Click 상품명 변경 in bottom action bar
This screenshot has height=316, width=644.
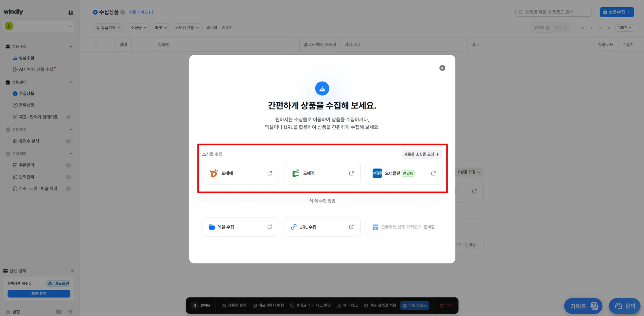point(234,305)
